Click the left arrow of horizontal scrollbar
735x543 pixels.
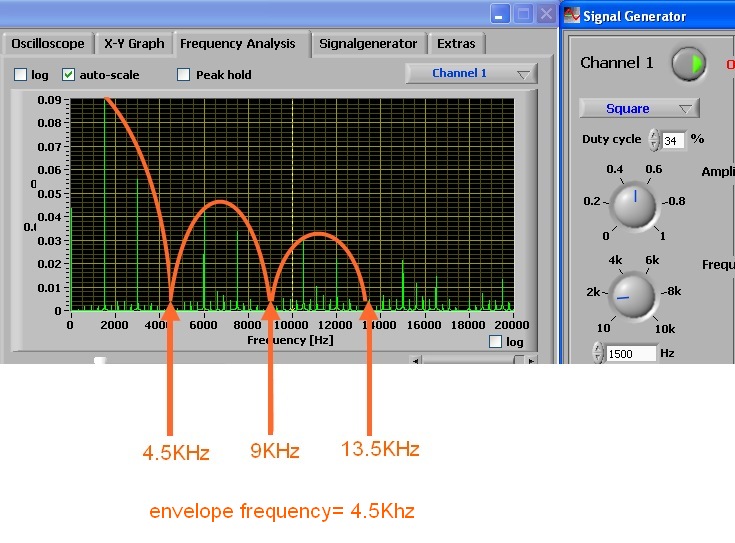(x=416, y=361)
